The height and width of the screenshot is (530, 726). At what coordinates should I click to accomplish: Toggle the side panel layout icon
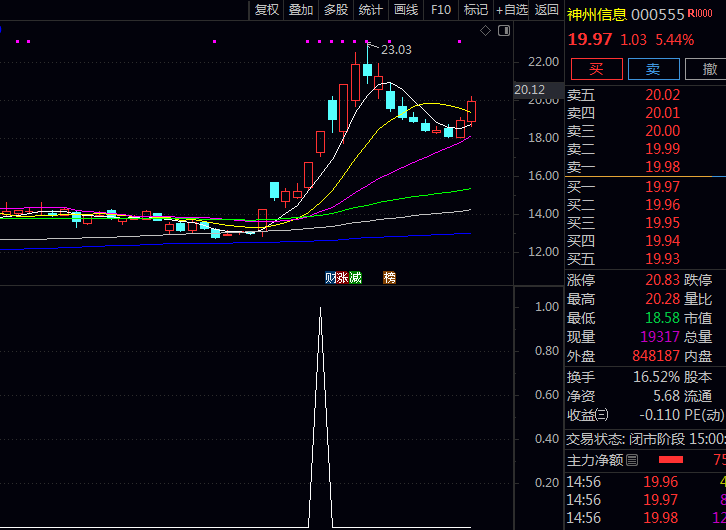(x=504, y=31)
